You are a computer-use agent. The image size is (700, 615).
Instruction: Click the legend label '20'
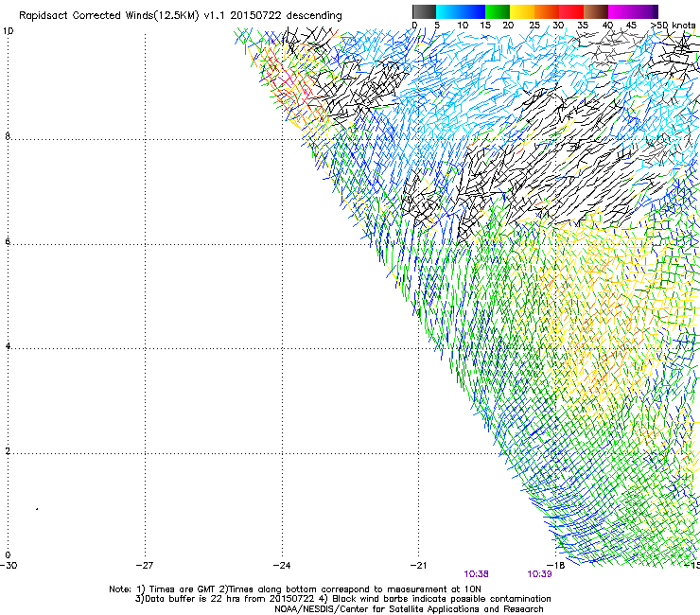click(508, 26)
